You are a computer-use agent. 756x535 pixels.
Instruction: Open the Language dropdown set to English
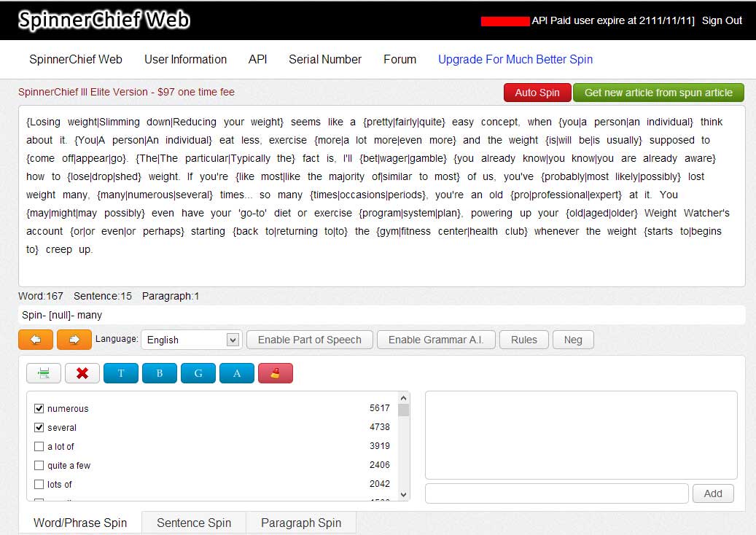[191, 340]
